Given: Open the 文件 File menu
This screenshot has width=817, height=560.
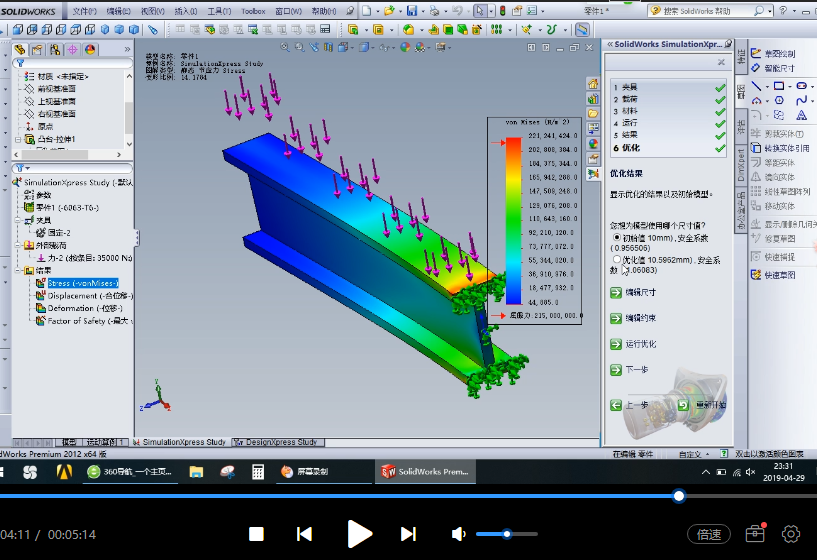Looking at the screenshot, I should pyautogui.click(x=84, y=11).
